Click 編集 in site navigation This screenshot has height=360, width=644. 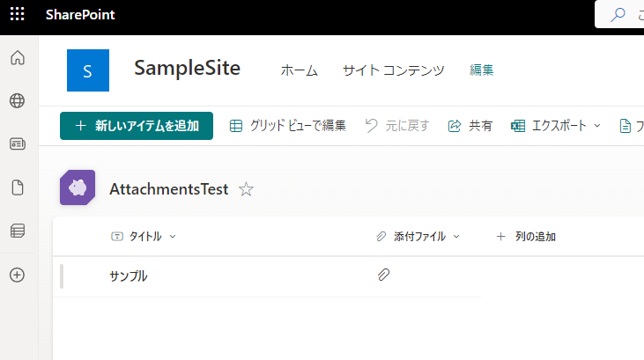[481, 70]
